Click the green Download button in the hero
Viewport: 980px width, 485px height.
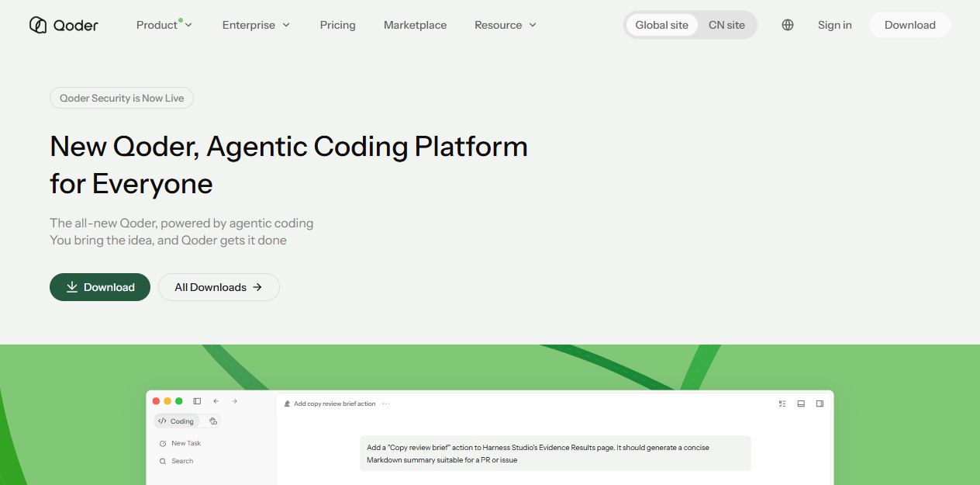pyautogui.click(x=100, y=287)
